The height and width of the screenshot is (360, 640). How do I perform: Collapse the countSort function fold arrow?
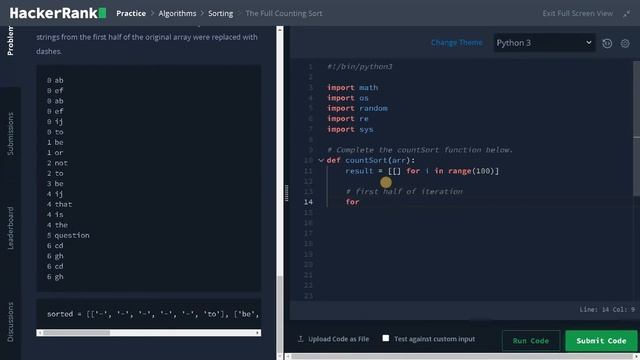pos(321,160)
